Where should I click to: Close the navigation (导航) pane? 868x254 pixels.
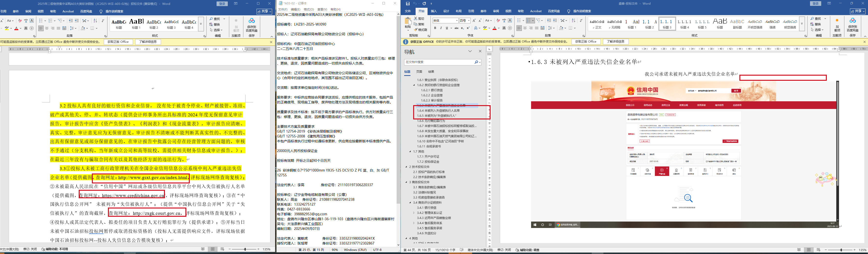[x=480, y=51]
